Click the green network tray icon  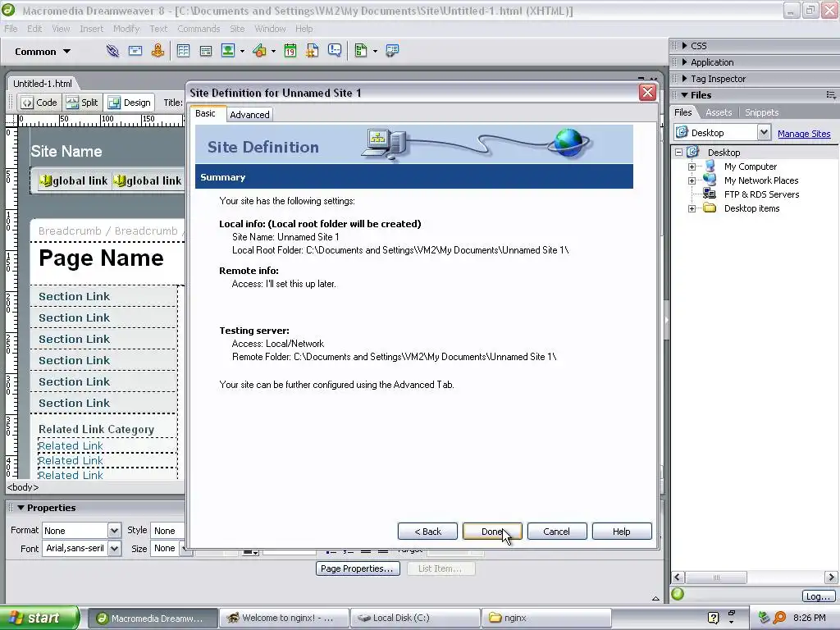pyautogui.click(x=765, y=618)
